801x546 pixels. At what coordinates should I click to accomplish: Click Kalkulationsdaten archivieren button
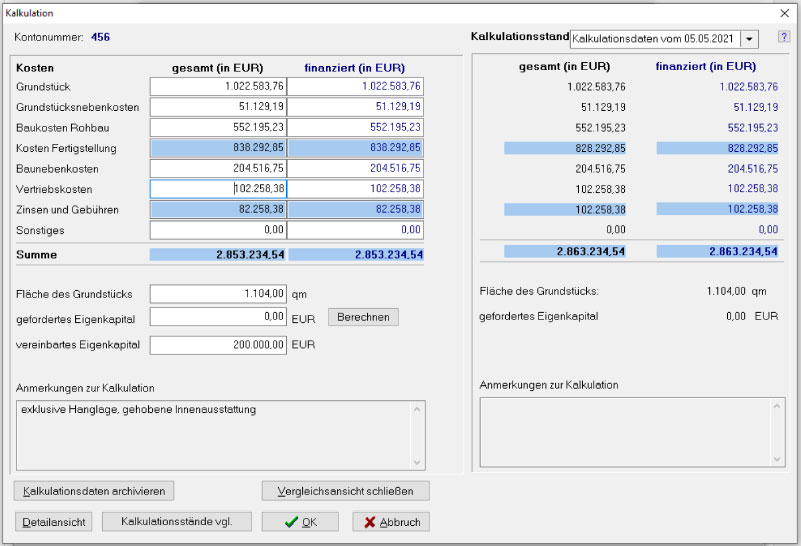pos(95,491)
